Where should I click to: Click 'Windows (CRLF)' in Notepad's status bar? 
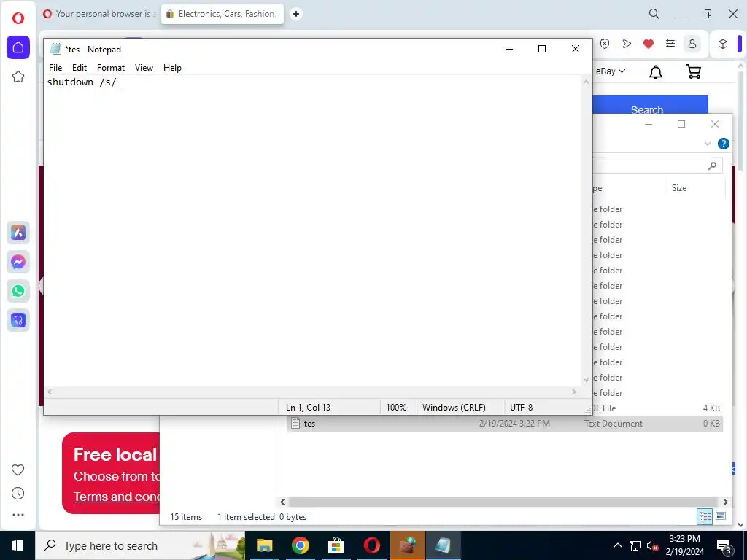(454, 408)
